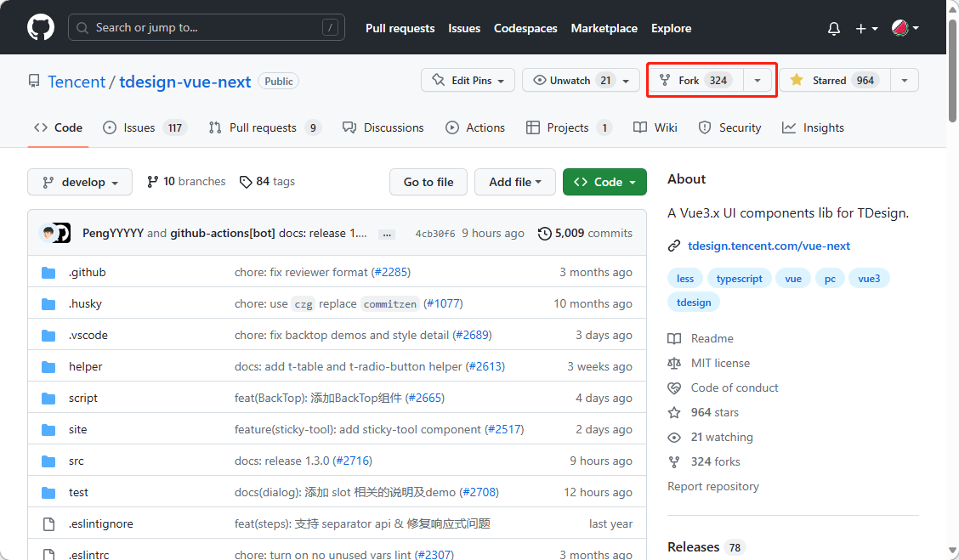Focus the Search or jump to field
959x560 pixels.
click(x=206, y=27)
